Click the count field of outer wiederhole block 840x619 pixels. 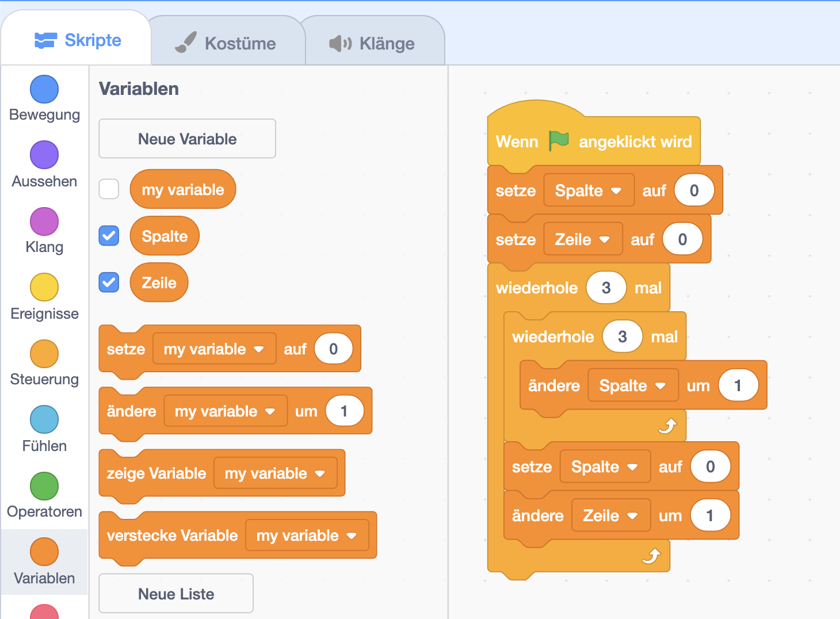pyautogui.click(x=606, y=288)
